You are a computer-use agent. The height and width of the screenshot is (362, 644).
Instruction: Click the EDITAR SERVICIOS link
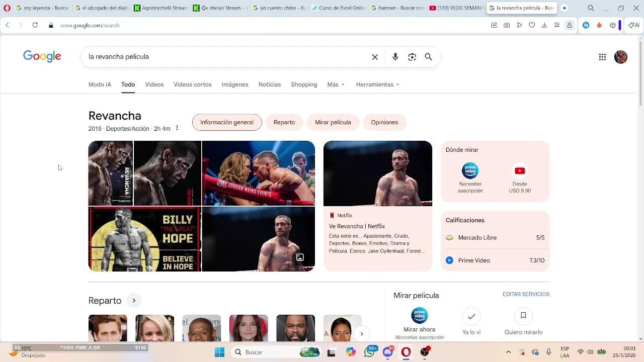(x=526, y=294)
